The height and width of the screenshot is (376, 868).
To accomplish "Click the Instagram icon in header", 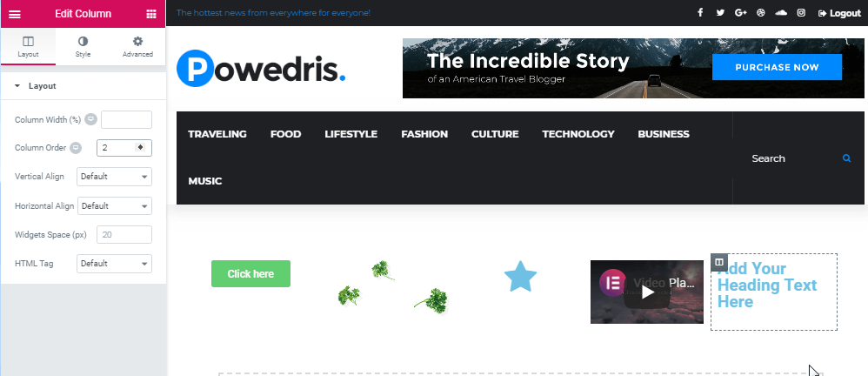I will pos(801,13).
